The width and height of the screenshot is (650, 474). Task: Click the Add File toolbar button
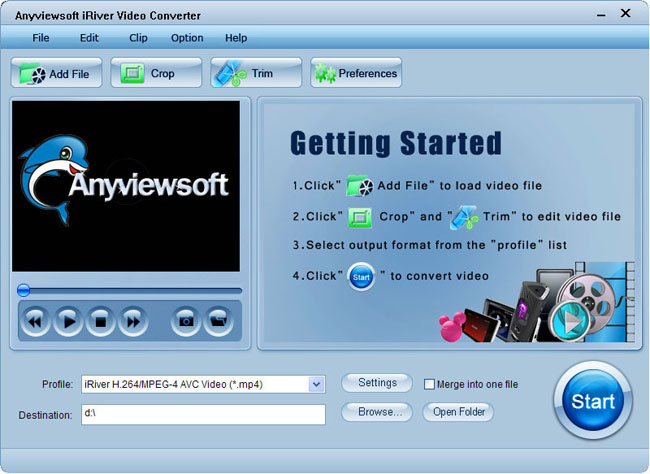(56, 73)
